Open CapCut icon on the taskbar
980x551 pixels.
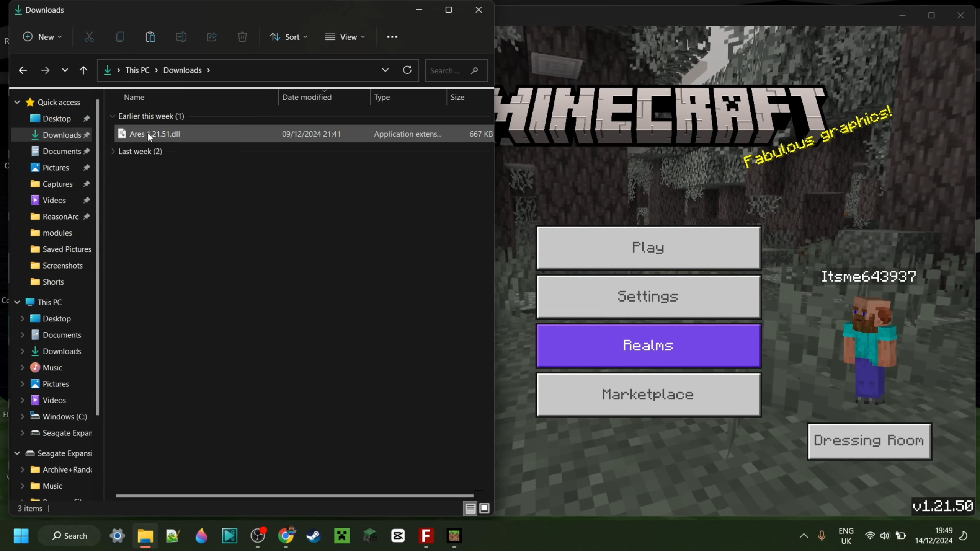(x=398, y=536)
